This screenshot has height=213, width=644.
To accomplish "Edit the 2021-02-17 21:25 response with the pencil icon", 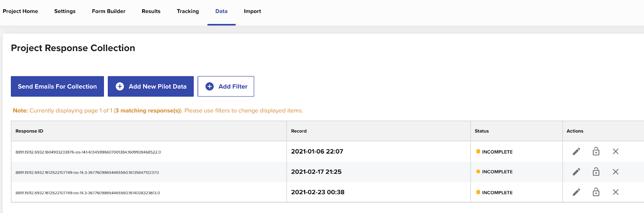I will [576, 172].
